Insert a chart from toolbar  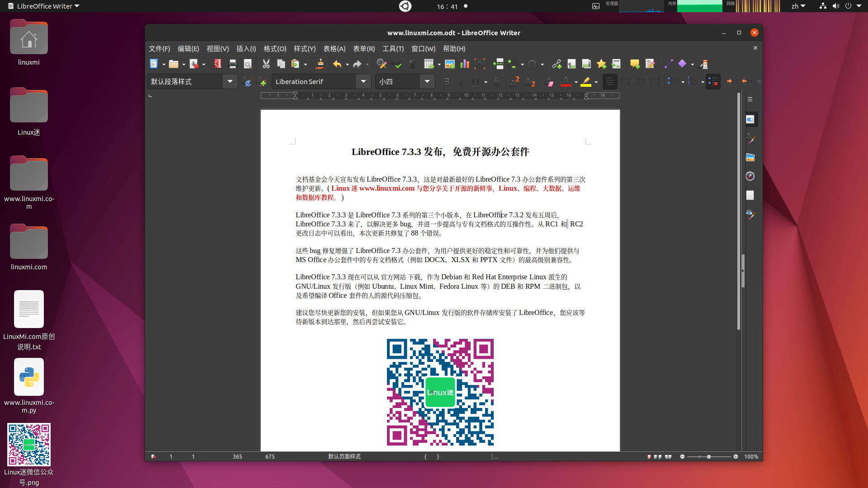tap(465, 64)
